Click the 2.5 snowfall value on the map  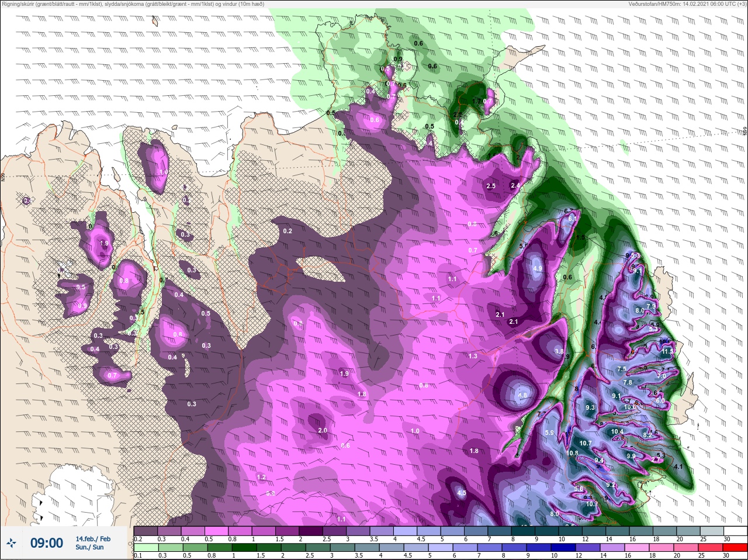(x=491, y=186)
